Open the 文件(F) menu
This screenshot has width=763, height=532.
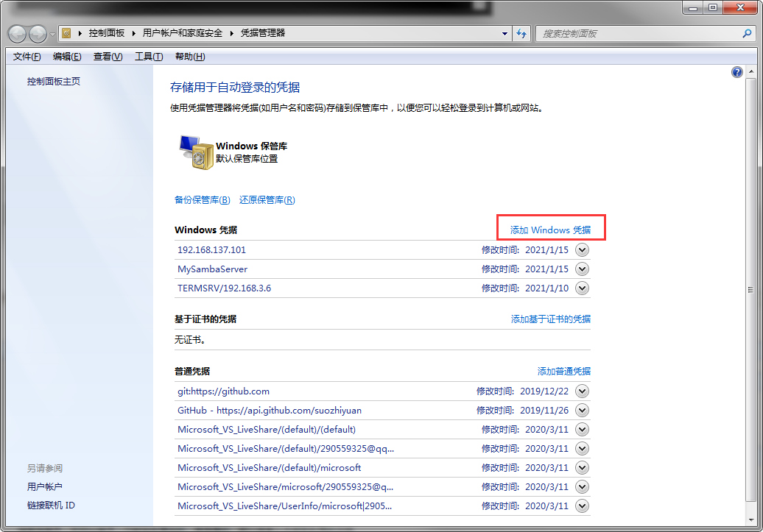[27, 57]
